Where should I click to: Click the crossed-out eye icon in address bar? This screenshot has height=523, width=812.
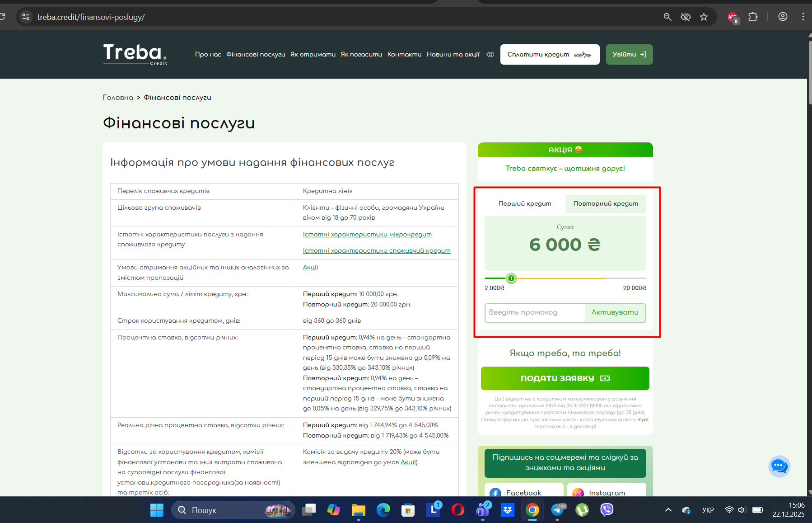[x=686, y=17]
